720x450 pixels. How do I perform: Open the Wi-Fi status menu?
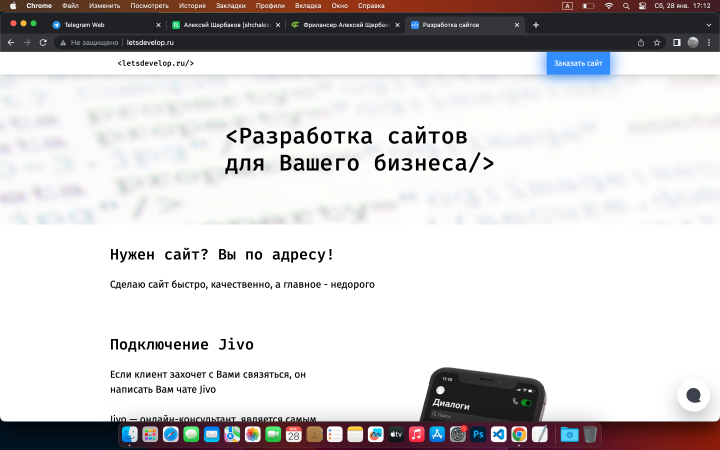pos(609,6)
